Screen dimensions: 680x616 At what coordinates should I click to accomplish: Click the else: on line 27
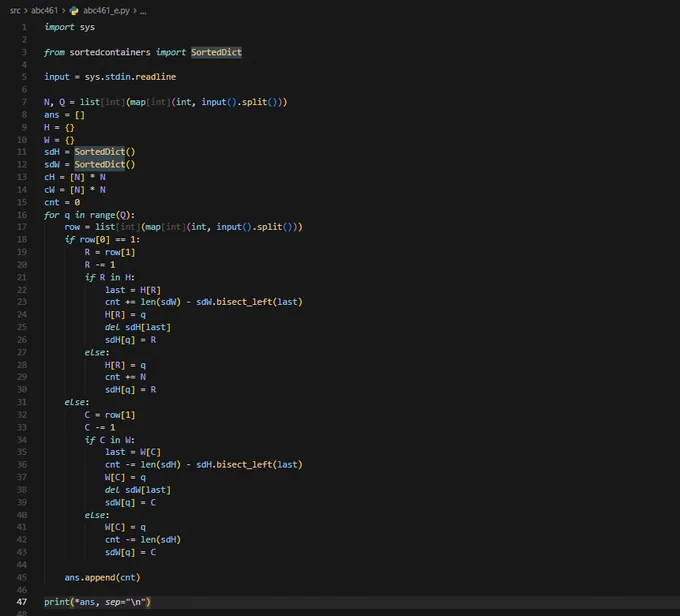(97, 352)
